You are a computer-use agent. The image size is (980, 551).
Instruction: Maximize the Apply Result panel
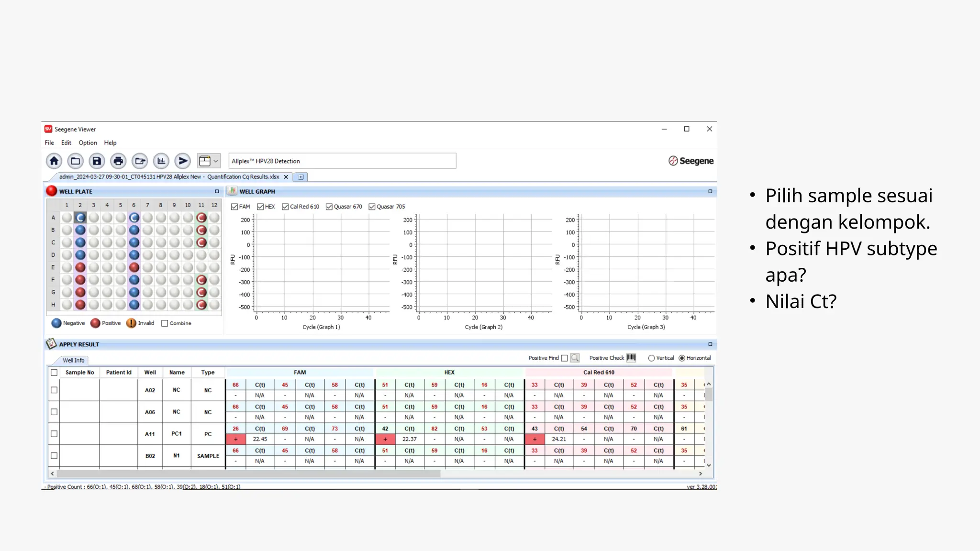click(710, 344)
